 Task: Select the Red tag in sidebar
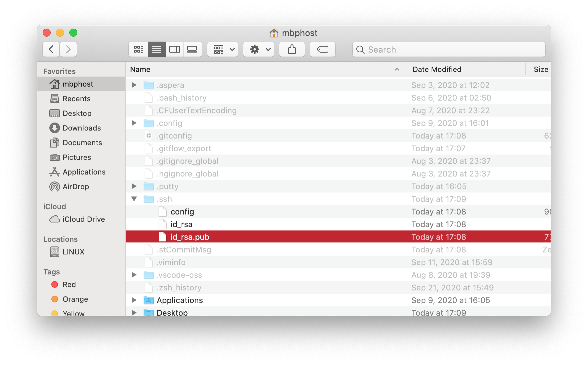(69, 284)
